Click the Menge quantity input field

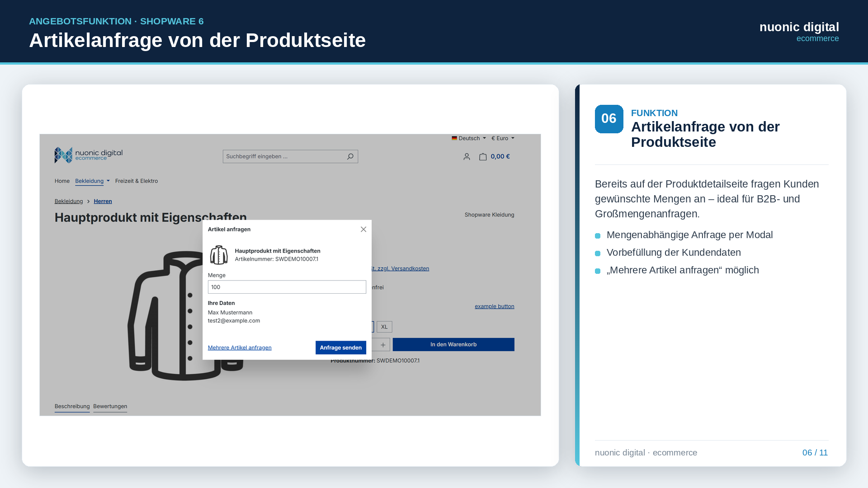tap(287, 287)
